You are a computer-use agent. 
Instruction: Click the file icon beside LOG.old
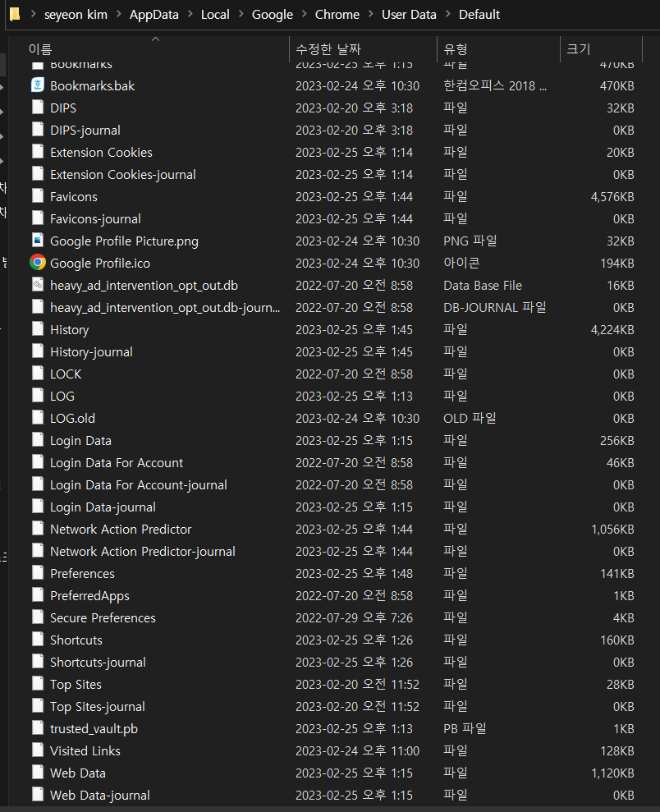click(38, 417)
